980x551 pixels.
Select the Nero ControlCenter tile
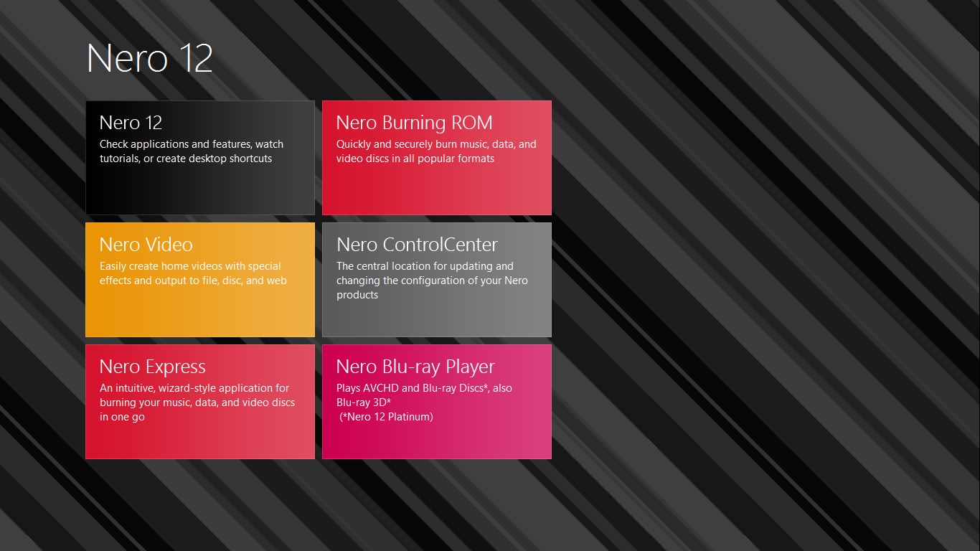437,280
